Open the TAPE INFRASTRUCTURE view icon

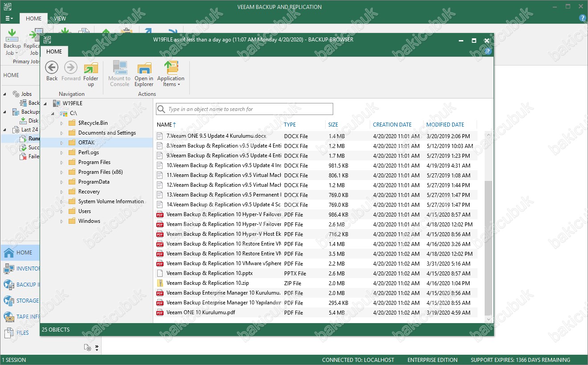[x=8, y=317]
